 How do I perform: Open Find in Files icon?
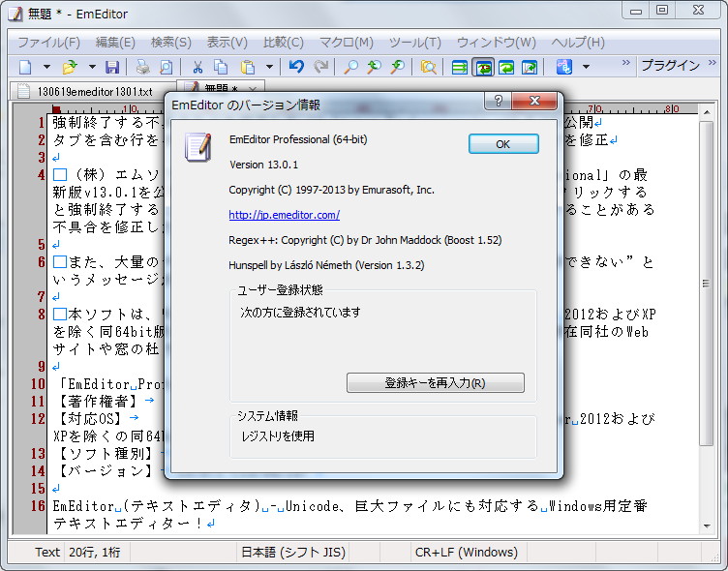(428, 67)
